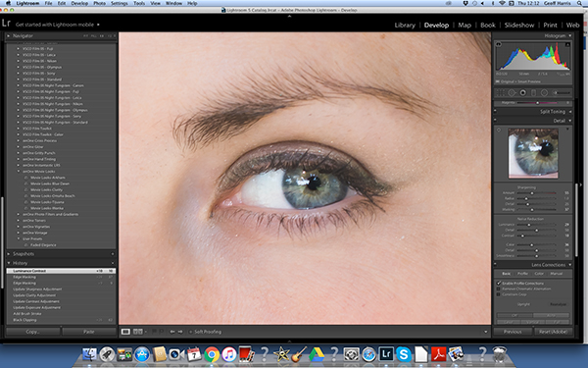Screen dimensions: 588x368
Task: Click the detail eye preview thumbnail
Action: [533, 153]
